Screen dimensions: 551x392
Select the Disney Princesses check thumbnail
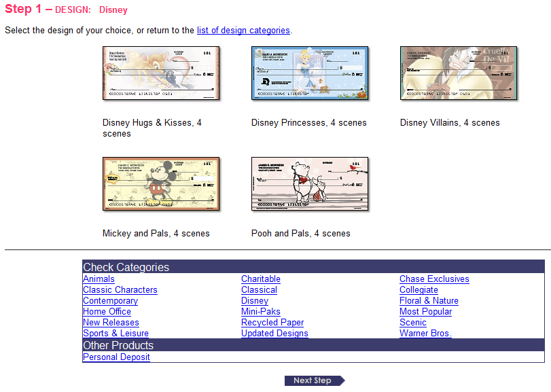(x=310, y=73)
